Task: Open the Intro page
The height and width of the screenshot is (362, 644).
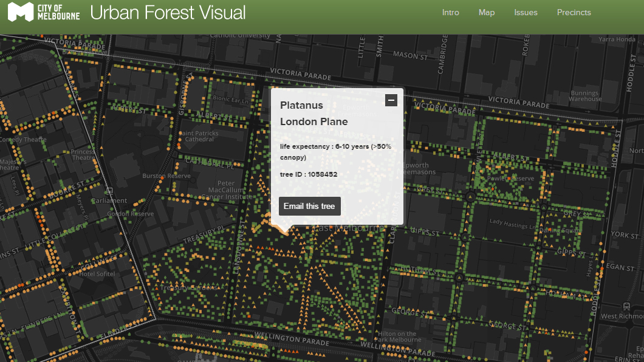Action: tap(451, 13)
